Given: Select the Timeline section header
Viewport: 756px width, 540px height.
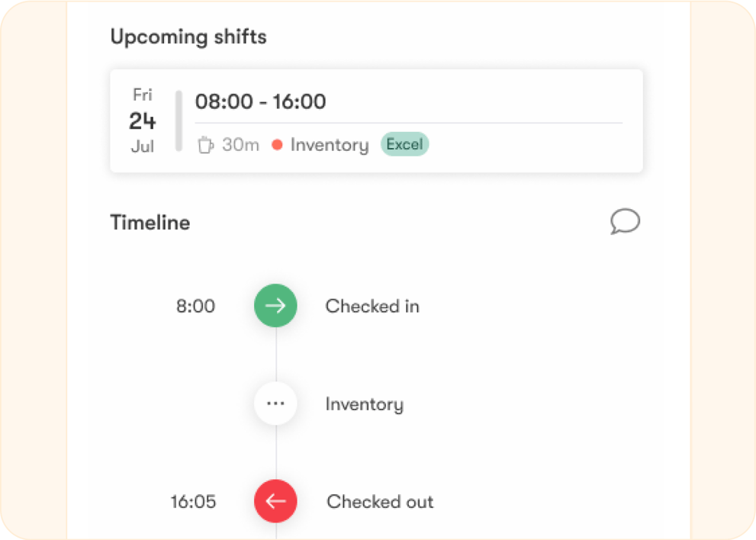Looking at the screenshot, I should [x=150, y=222].
